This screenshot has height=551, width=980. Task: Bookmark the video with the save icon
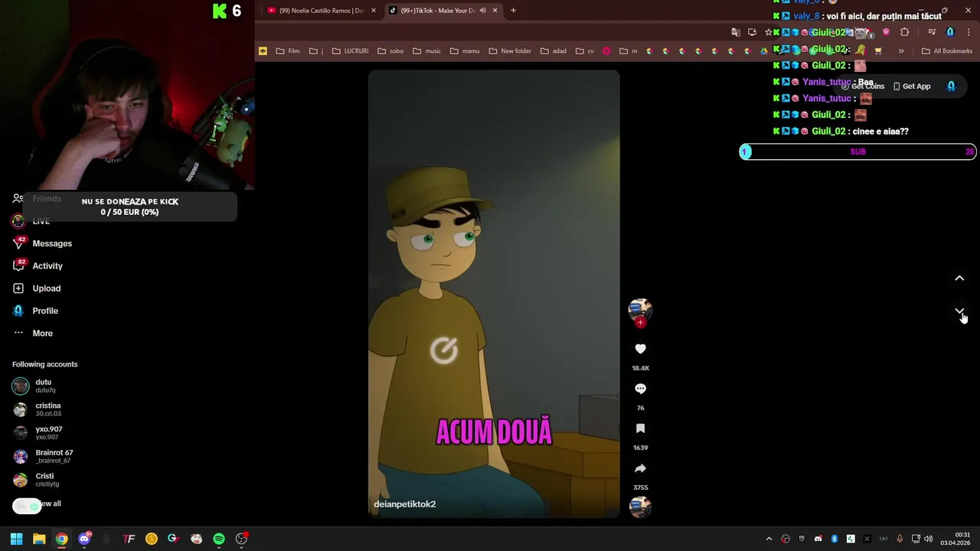[x=641, y=429]
